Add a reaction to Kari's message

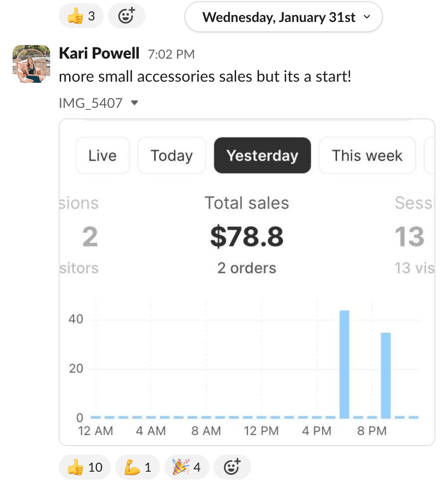pyautogui.click(x=232, y=467)
